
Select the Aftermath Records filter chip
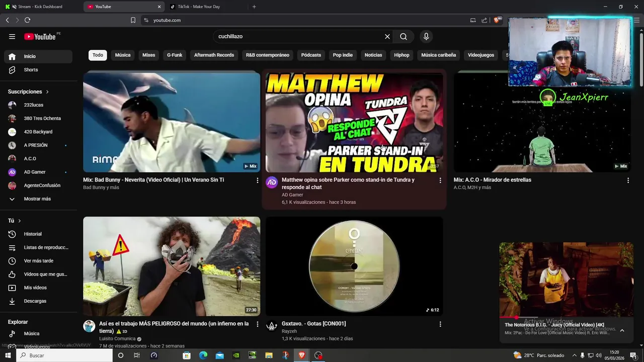point(214,55)
